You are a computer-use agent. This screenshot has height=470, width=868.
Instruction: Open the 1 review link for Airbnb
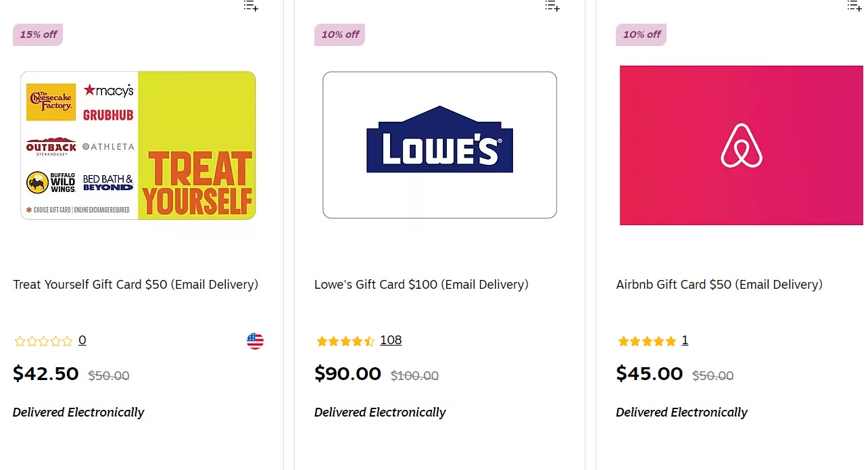[x=685, y=340]
